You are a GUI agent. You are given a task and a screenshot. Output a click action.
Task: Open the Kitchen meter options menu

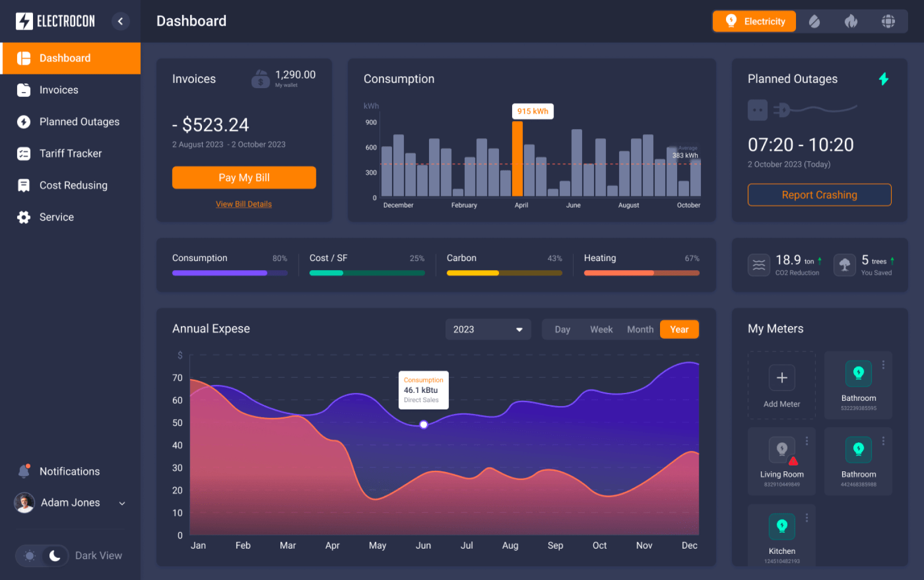click(806, 517)
